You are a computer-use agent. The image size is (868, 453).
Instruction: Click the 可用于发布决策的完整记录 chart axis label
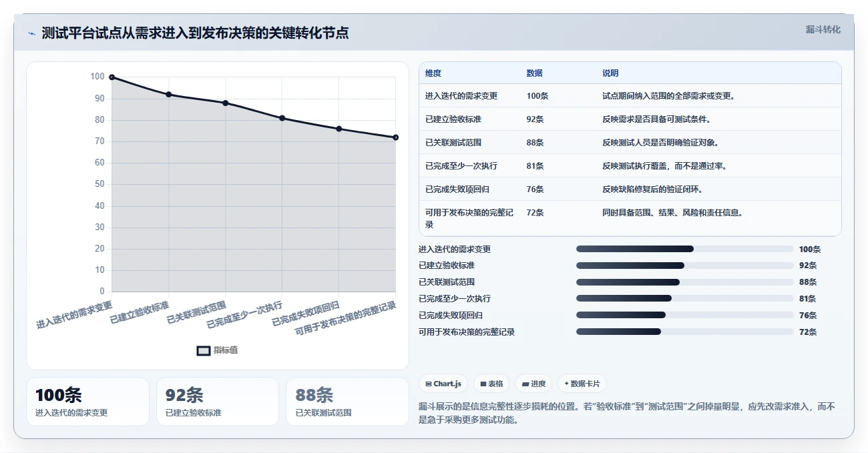coord(346,320)
